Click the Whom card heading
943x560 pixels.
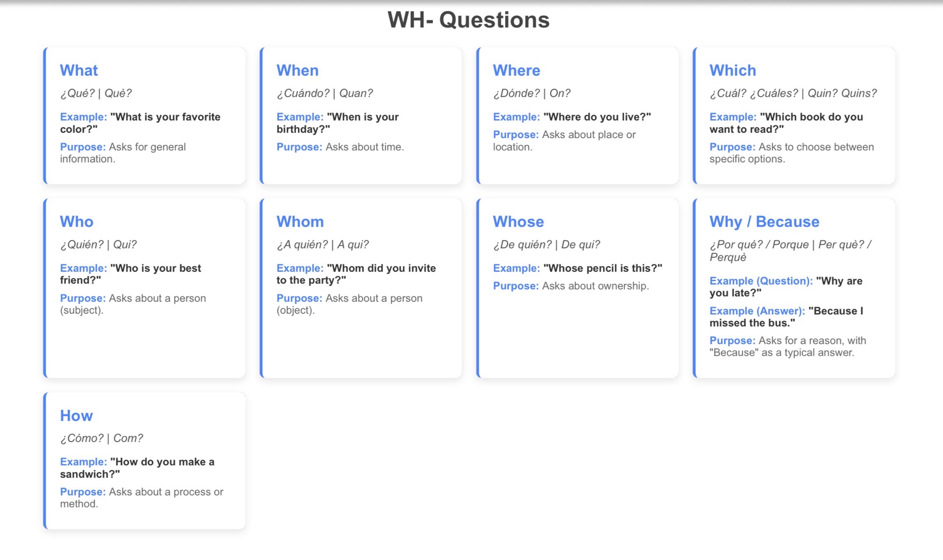tap(300, 222)
